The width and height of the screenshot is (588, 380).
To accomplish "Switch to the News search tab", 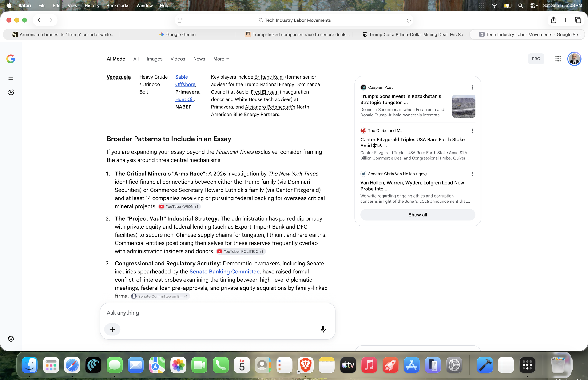I will point(199,59).
